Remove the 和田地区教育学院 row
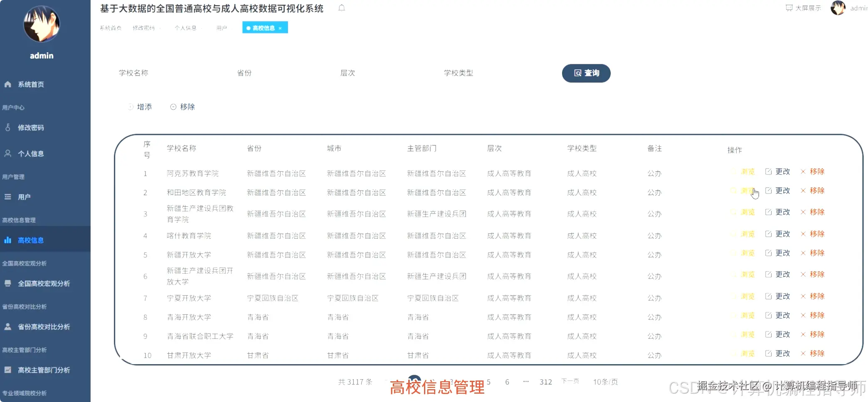868x402 pixels. 813,191
